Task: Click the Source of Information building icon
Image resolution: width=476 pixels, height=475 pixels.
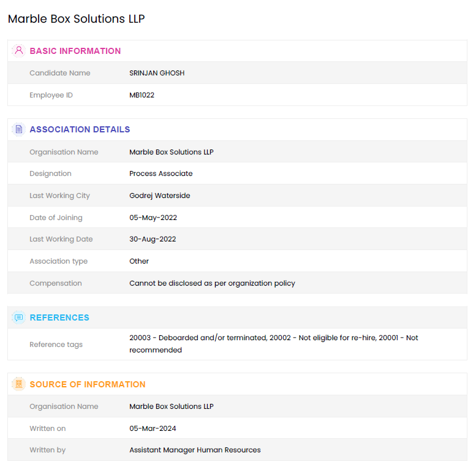Action: click(19, 384)
